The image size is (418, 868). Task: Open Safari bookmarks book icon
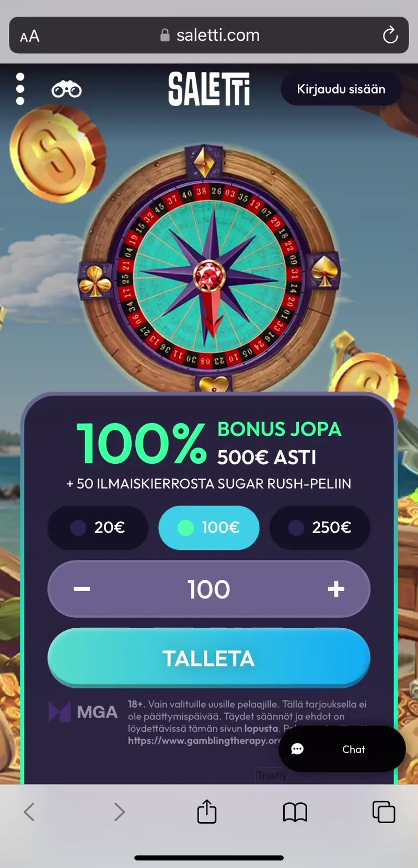295,812
